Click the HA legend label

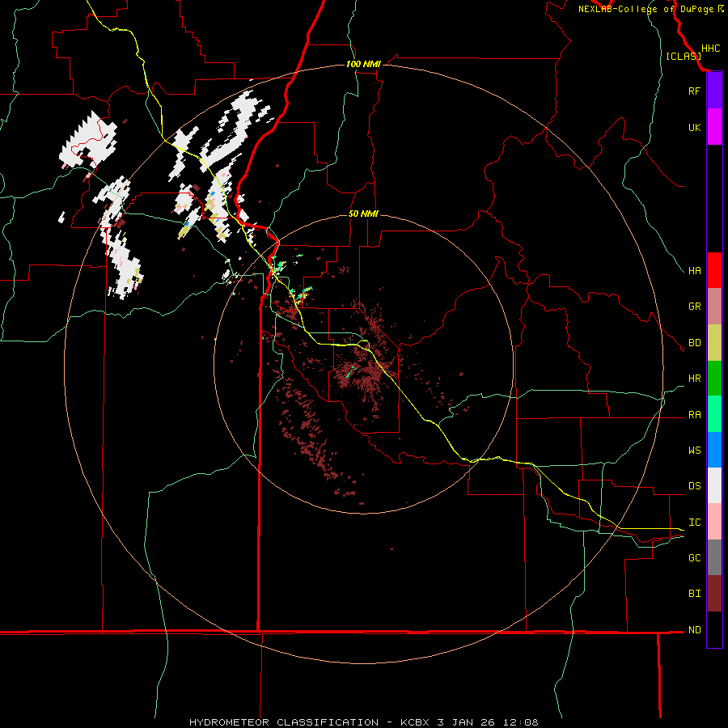pos(694,271)
